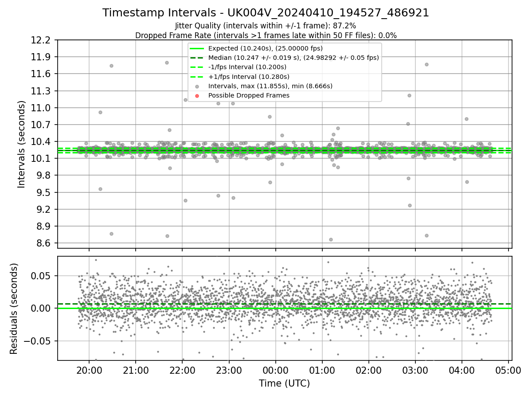The image size is (532, 399).
Task: Click the red dot marker in the legend
Action: pos(197,95)
